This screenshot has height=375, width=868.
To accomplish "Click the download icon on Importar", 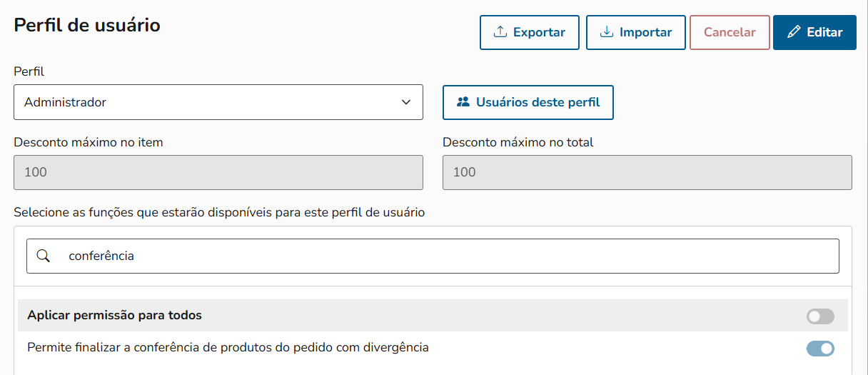I will point(607,32).
